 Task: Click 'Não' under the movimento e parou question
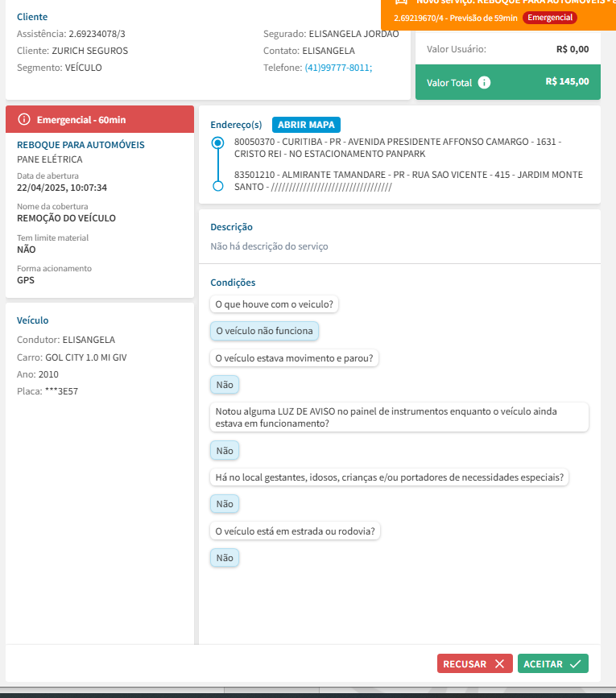coord(225,385)
